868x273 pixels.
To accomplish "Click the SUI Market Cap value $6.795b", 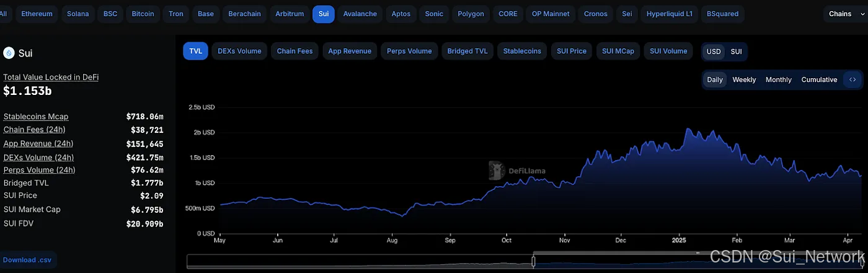I will pyautogui.click(x=147, y=210).
